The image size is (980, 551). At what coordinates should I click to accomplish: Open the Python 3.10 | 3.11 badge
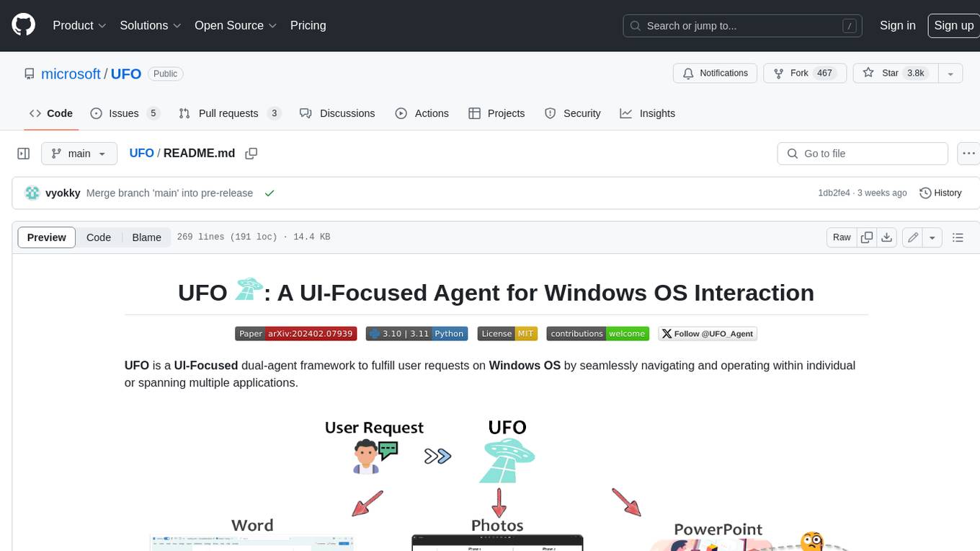(417, 334)
